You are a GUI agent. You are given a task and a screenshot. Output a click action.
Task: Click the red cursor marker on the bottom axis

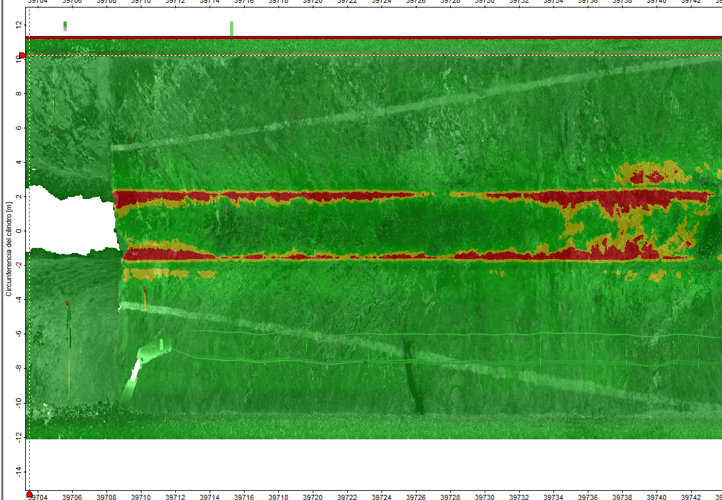click(29, 493)
